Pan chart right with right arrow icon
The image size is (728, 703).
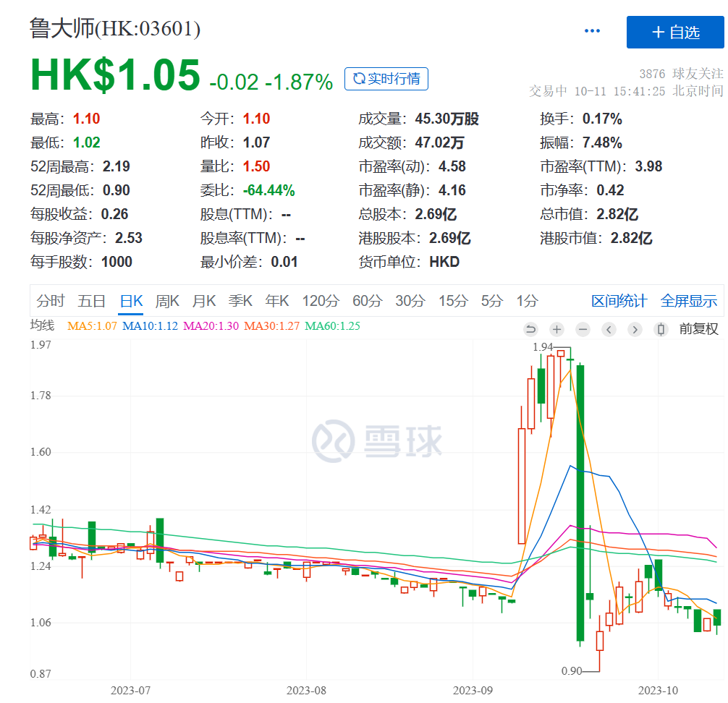tap(635, 330)
